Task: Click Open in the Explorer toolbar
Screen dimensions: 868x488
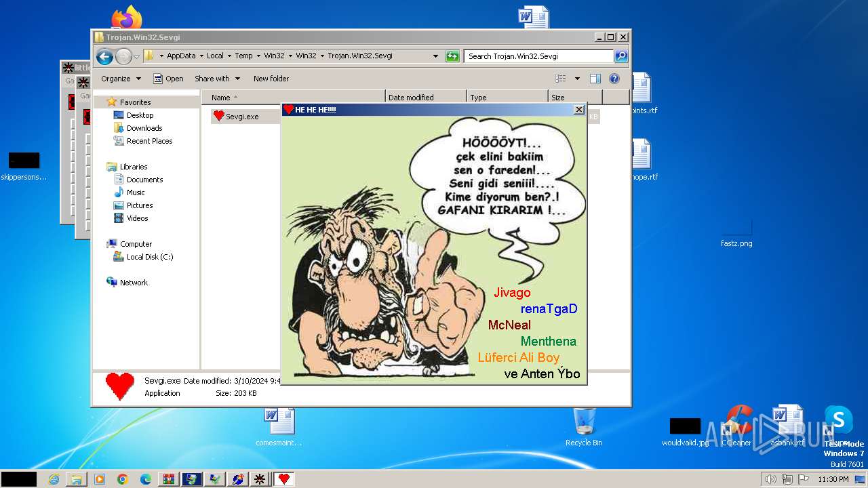Action: click(x=168, y=79)
